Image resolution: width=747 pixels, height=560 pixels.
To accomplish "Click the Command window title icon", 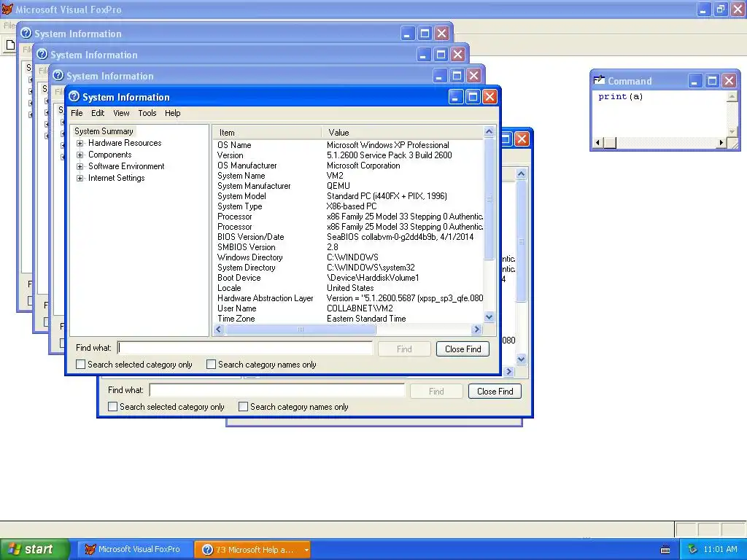I will click(599, 80).
